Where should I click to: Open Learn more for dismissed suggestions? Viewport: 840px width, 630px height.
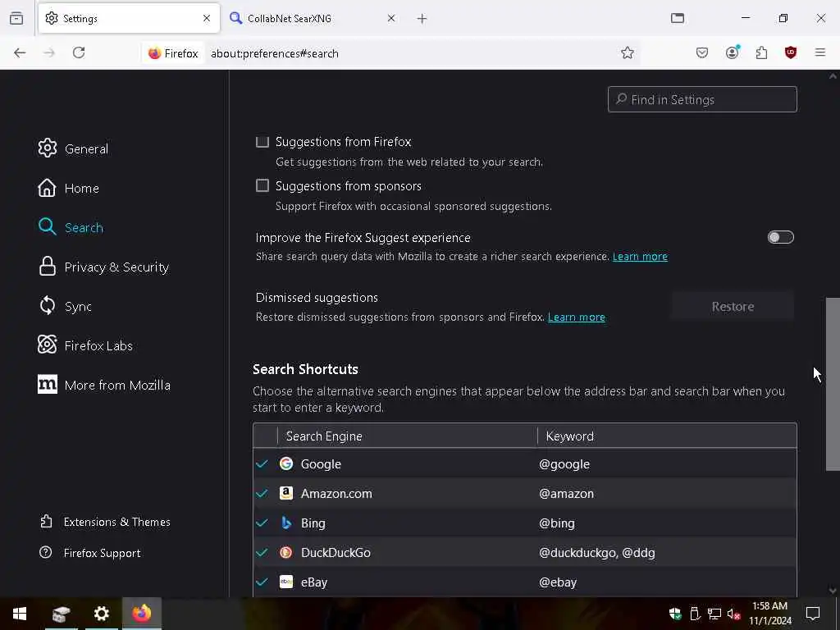coord(576,317)
